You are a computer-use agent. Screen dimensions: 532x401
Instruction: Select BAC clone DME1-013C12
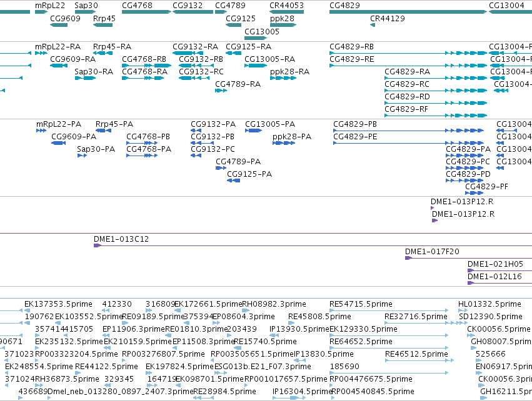(313, 245)
